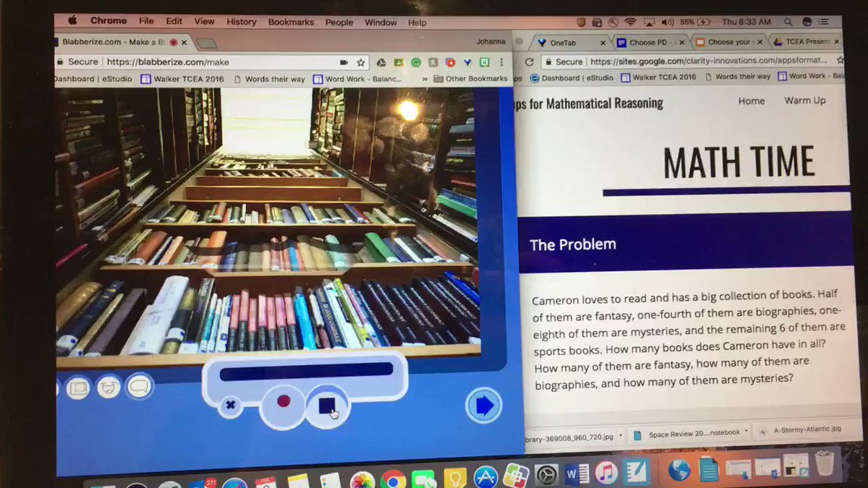Open Space Review notebook download item
Screen dimensions: 868x488
(x=687, y=434)
